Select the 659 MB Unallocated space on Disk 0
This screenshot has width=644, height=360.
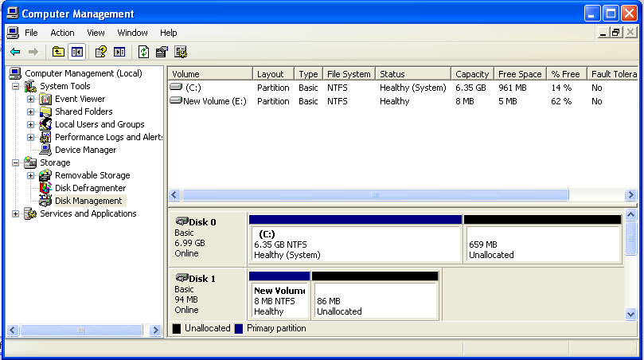(542, 239)
